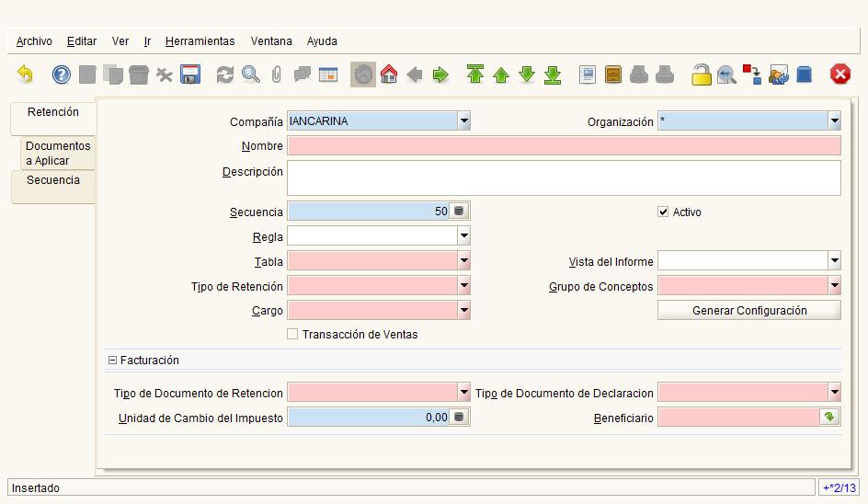The width and height of the screenshot is (868, 504).
Task: Open the Tabla dropdown
Action: (464, 260)
